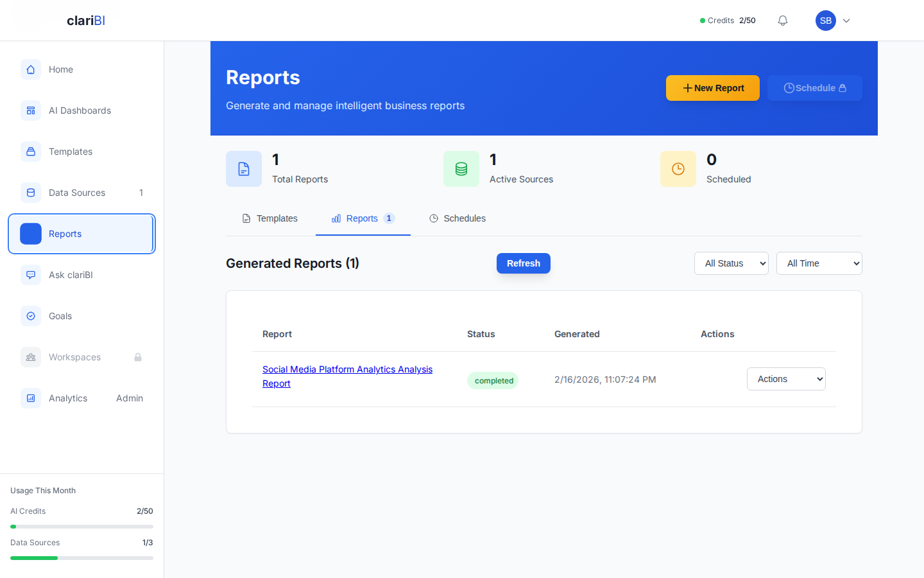Select the AI Dashboards icon in sidebar

[x=31, y=110]
